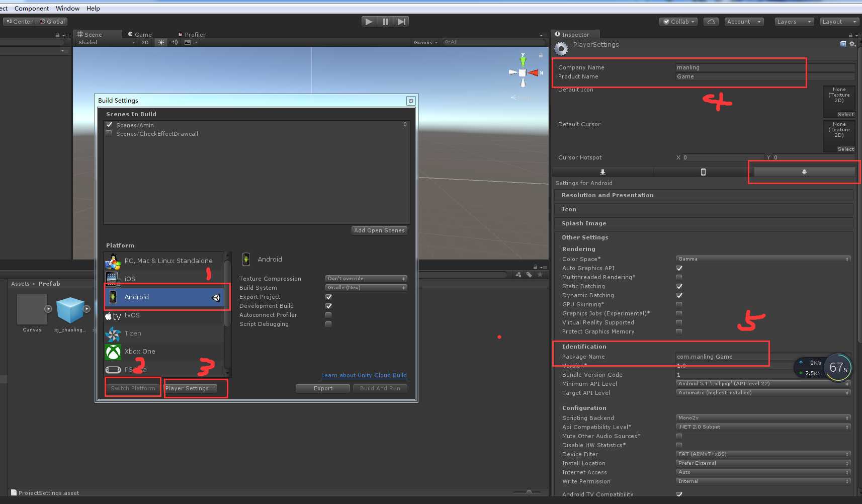Toggle scene audio speaker icon
Viewport: 862px width, 504px height.
[175, 42]
